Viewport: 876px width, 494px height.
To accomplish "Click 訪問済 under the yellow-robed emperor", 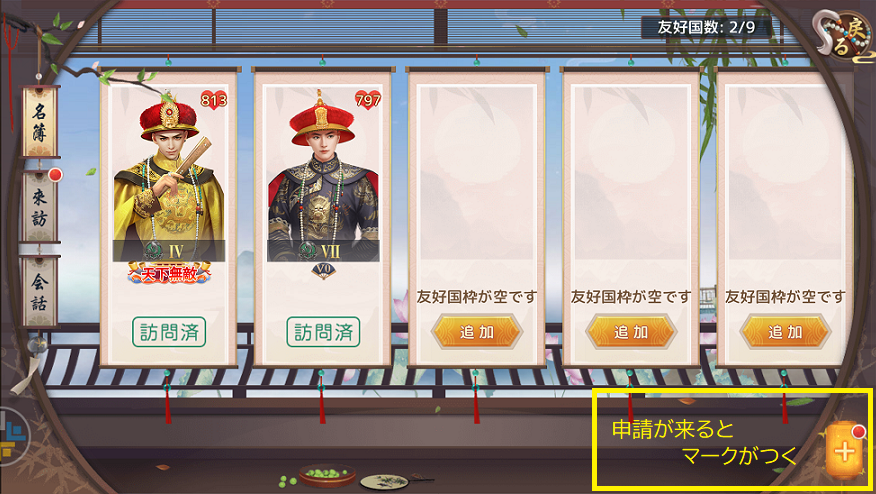I will [x=169, y=332].
